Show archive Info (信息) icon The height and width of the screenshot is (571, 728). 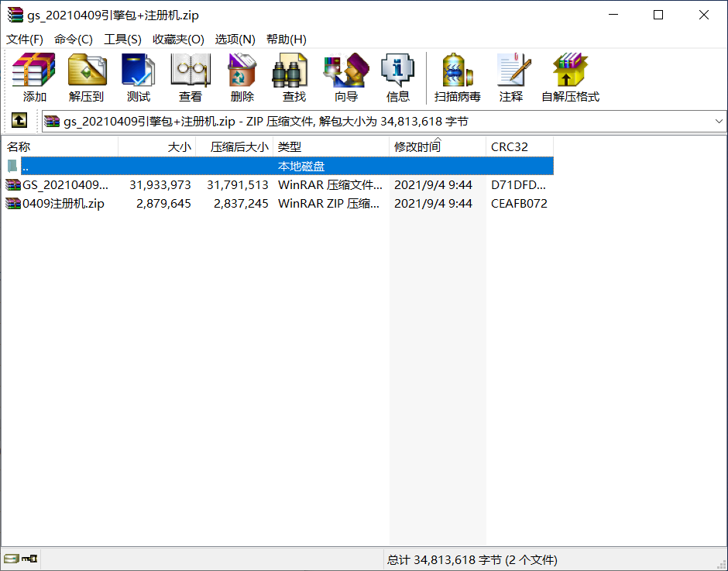point(398,70)
